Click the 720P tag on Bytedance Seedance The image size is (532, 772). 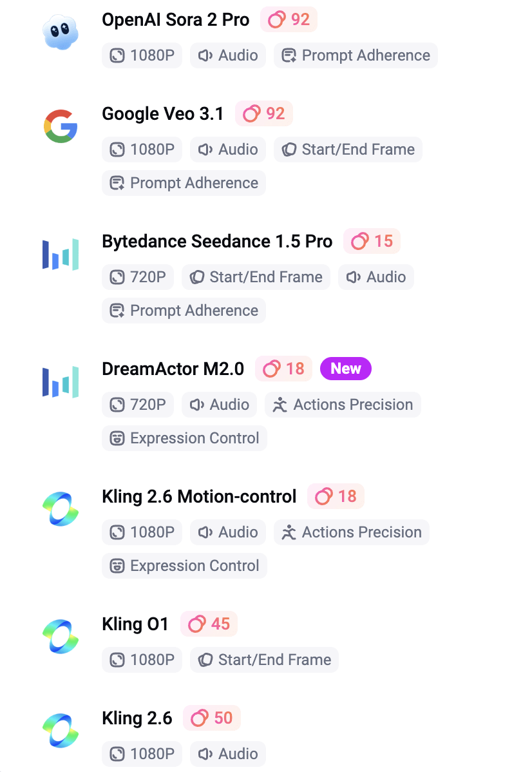tap(138, 277)
